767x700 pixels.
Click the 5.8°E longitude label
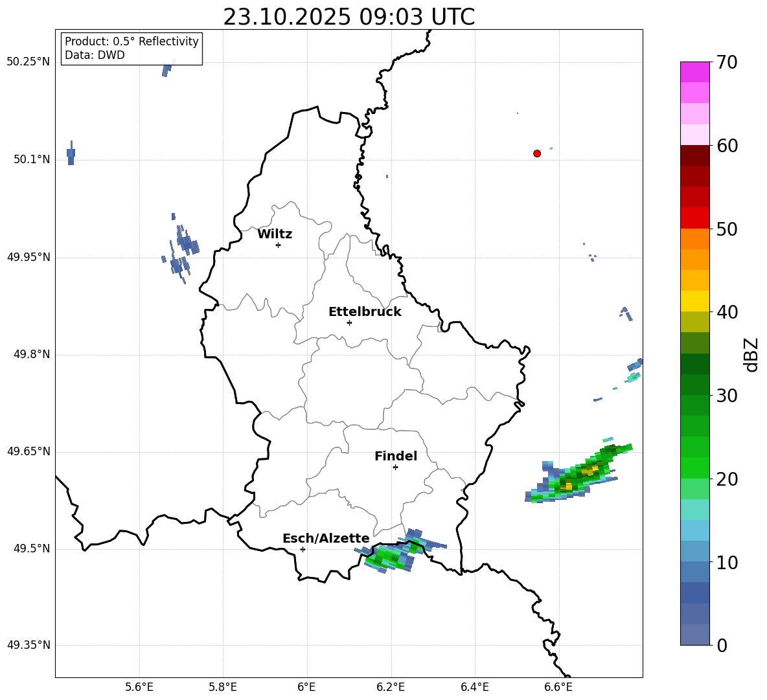pos(223,687)
